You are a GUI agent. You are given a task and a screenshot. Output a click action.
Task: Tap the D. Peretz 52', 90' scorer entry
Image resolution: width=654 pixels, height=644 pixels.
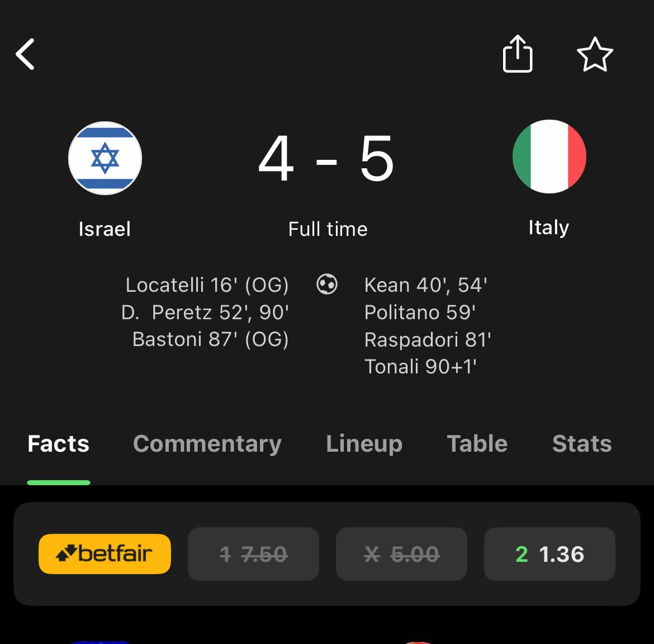(x=205, y=312)
